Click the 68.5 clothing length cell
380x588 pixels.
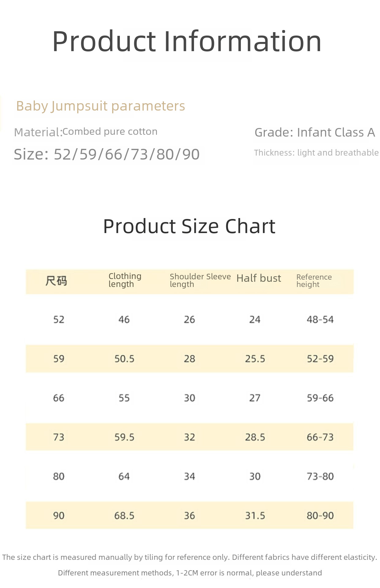124,515
